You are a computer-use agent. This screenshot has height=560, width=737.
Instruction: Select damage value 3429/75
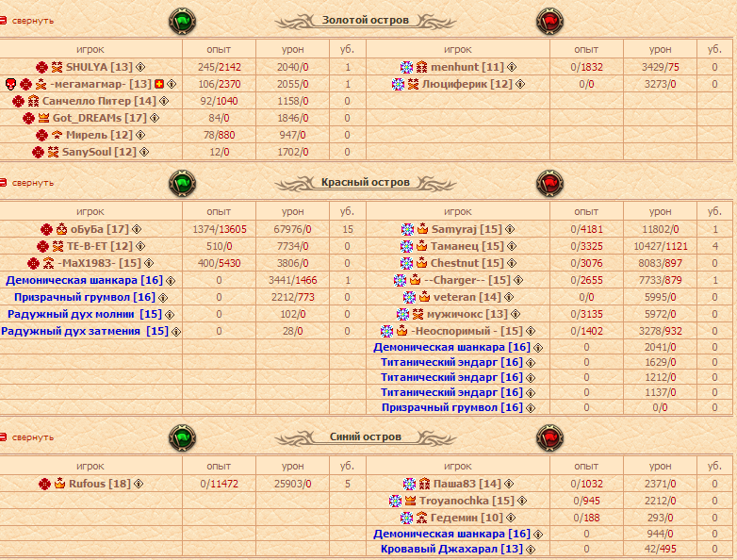660,67
